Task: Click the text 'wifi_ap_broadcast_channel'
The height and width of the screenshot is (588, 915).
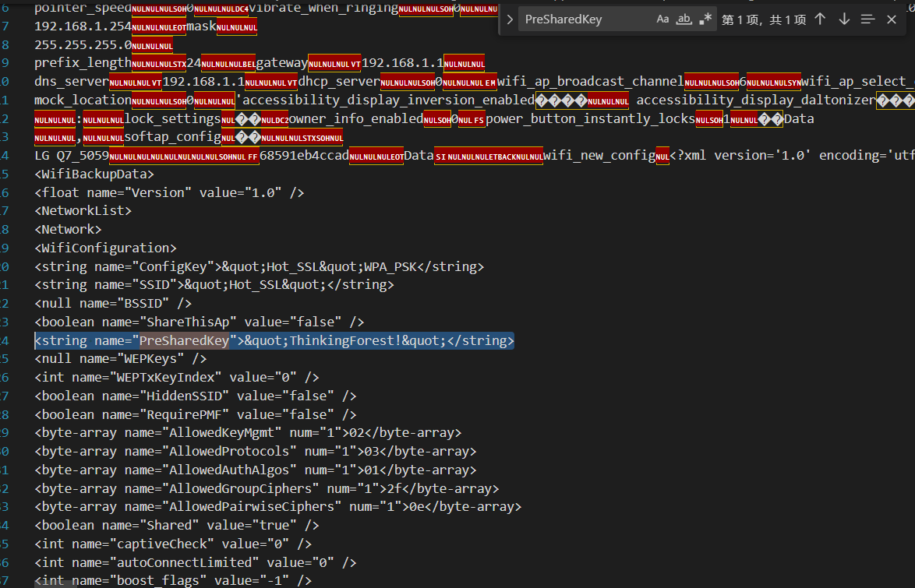Action: [x=591, y=82]
